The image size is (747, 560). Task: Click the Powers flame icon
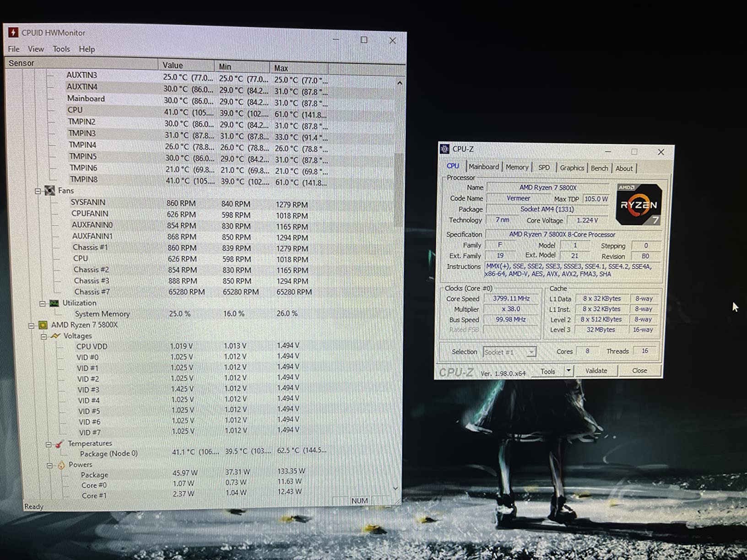pyautogui.click(x=61, y=464)
